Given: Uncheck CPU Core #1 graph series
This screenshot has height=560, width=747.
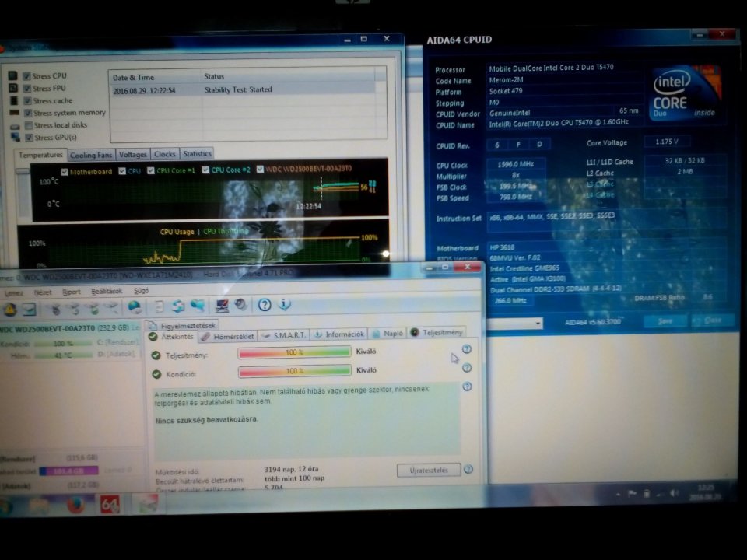Looking at the screenshot, I should point(151,170).
